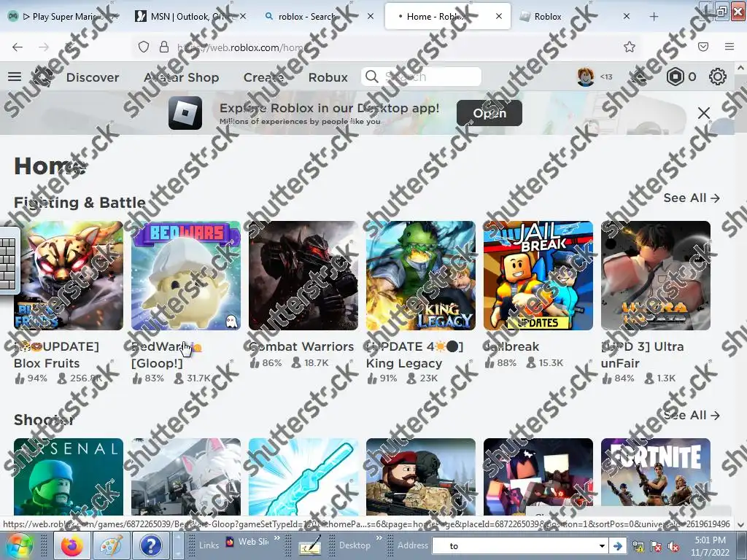Viewport: 747px width, 560px height.
Task: Open the Discover menu item
Action: pyautogui.click(x=93, y=77)
